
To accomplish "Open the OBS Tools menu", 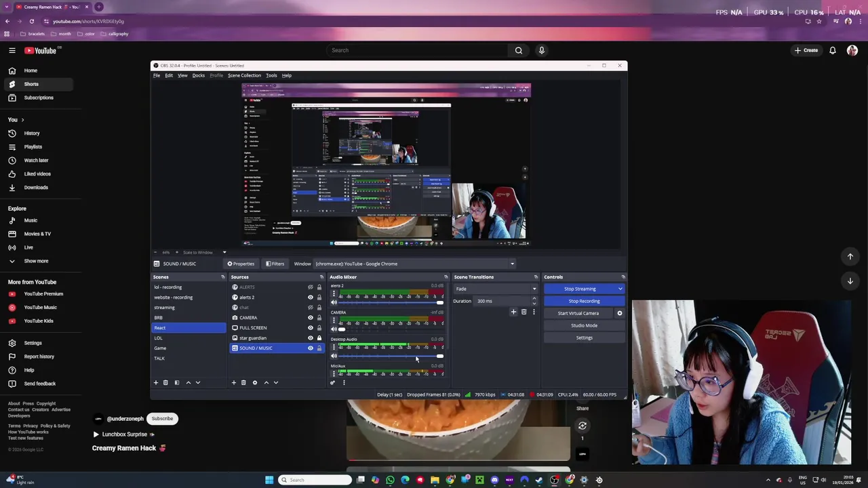I will tap(271, 75).
